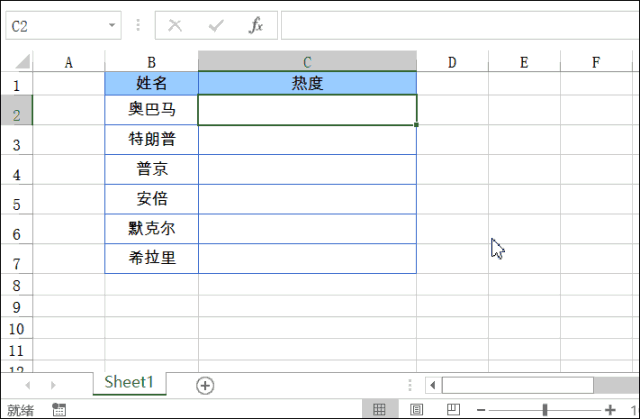Image resolution: width=640 pixels, height=419 pixels.
Task: Select column C header
Action: (307, 62)
